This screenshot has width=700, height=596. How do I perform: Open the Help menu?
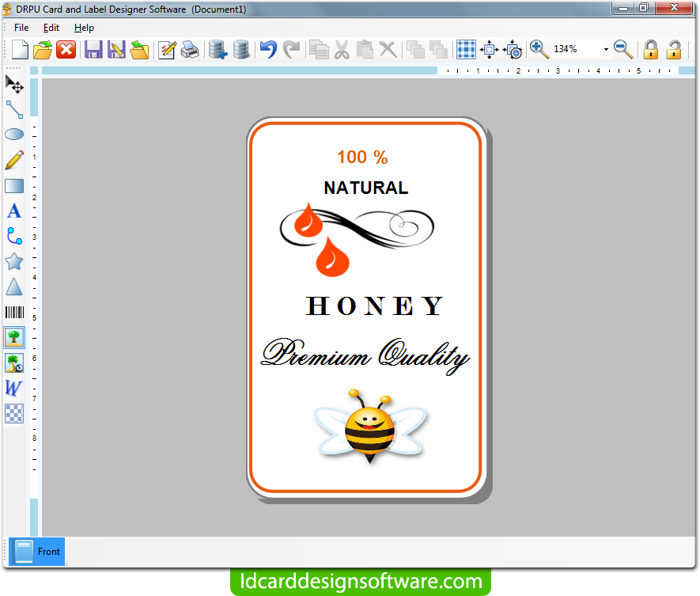84,28
